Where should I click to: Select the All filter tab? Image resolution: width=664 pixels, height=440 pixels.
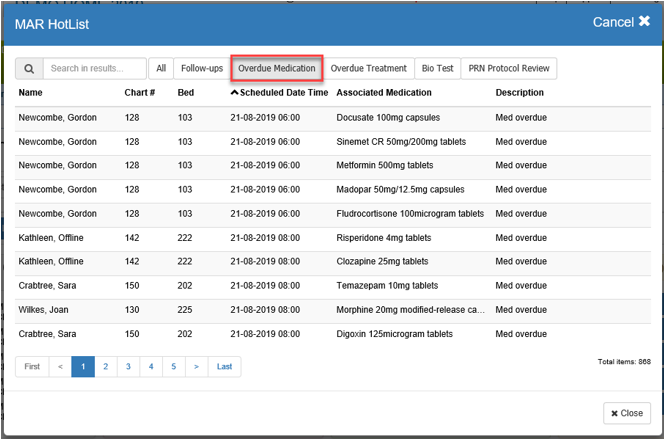tap(161, 69)
